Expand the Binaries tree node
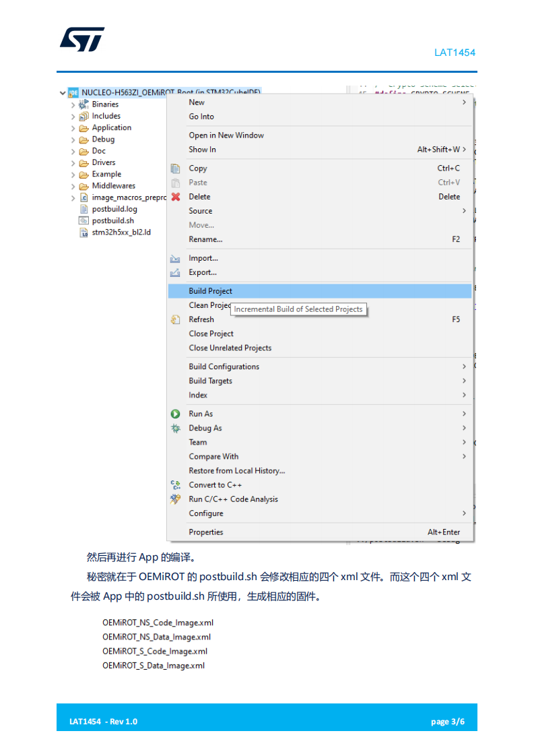This screenshot has height=756, width=534. (73, 104)
